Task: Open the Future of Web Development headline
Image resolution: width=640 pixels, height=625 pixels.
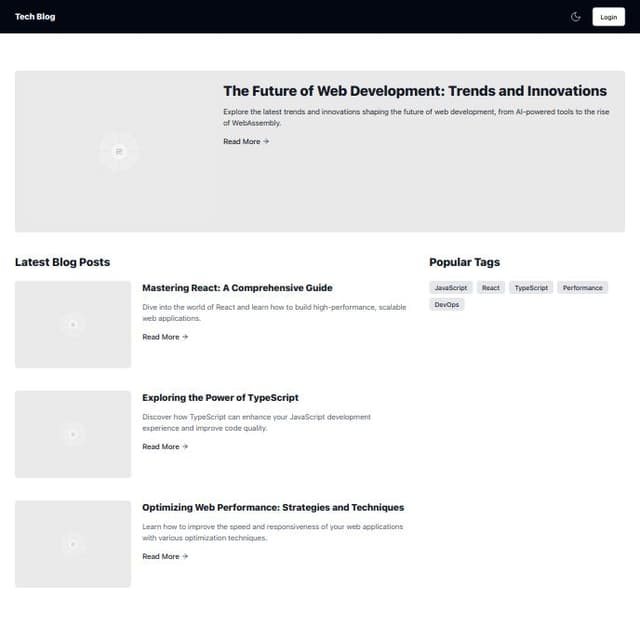Action: pyautogui.click(x=414, y=91)
